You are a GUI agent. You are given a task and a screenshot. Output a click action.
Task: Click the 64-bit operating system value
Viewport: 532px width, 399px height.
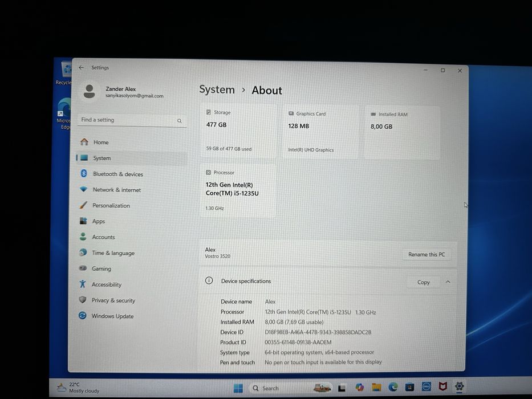click(x=319, y=352)
